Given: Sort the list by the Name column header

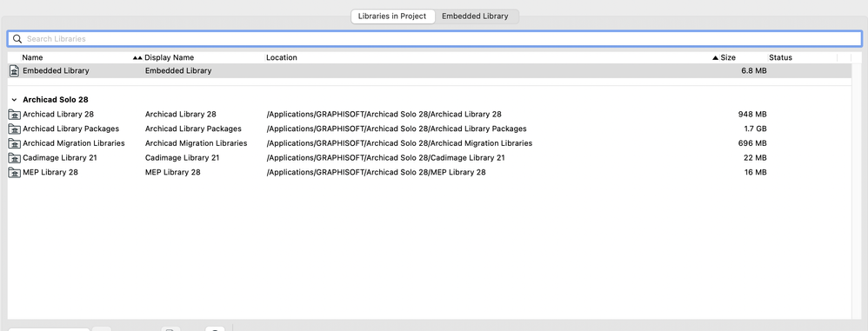Looking at the screenshot, I should 32,57.
